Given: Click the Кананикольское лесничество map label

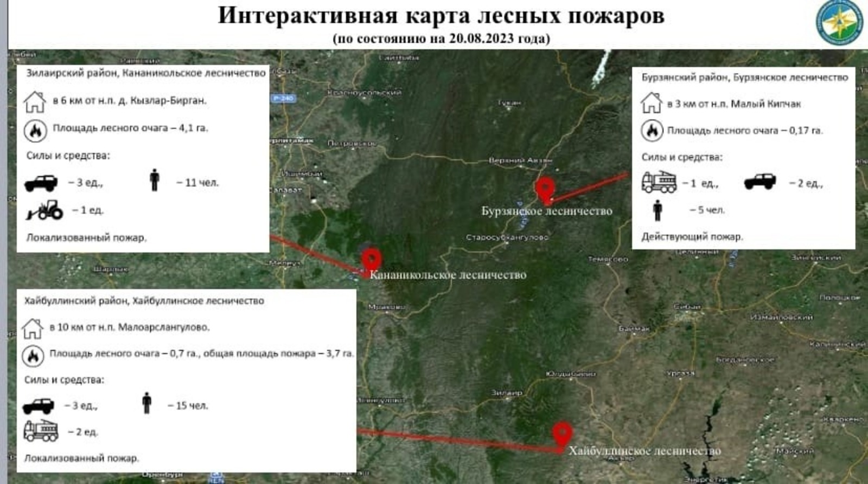Looking at the screenshot, I should [x=448, y=275].
